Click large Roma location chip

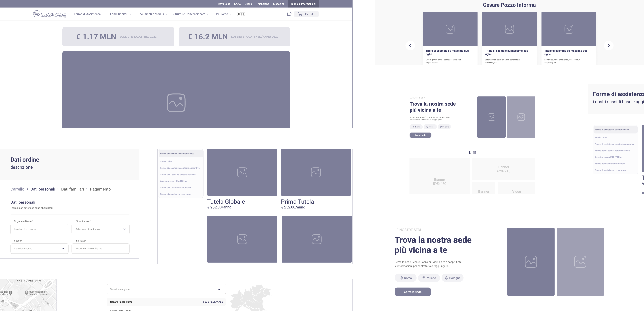coord(406,278)
